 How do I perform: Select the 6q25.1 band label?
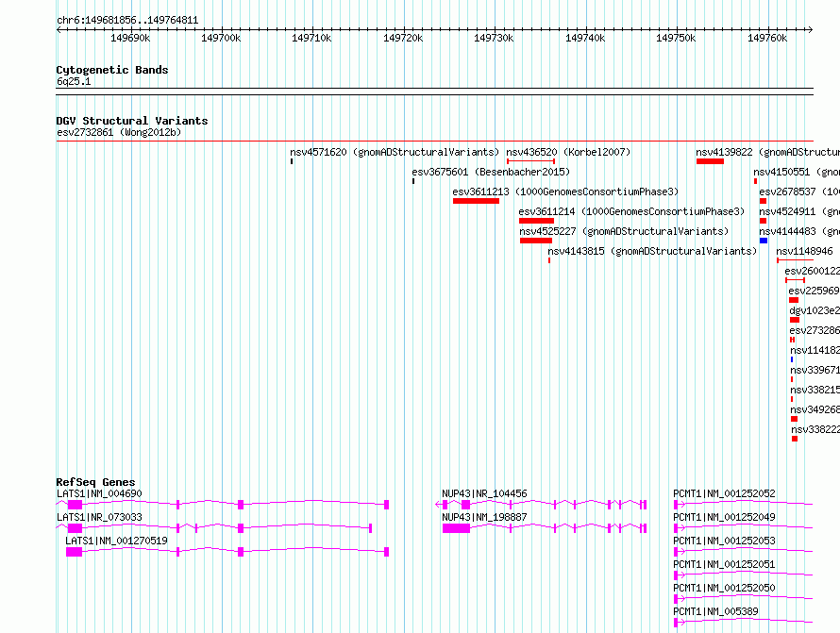pyautogui.click(x=74, y=81)
